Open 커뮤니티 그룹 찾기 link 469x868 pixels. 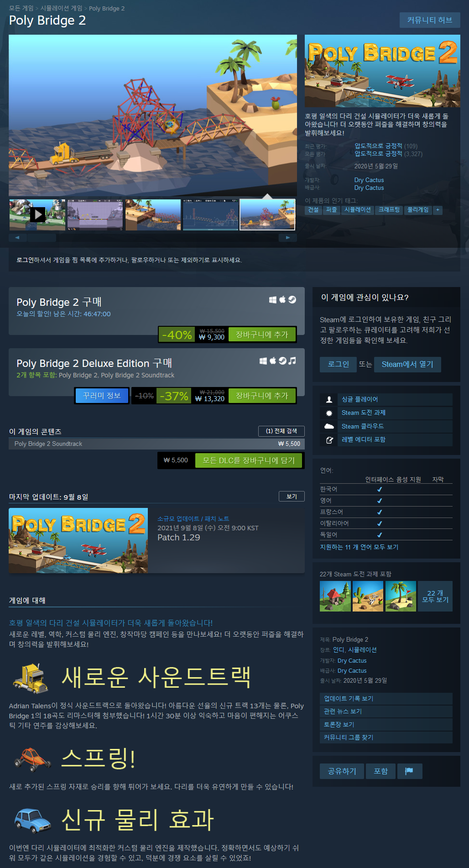(x=386, y=737)
